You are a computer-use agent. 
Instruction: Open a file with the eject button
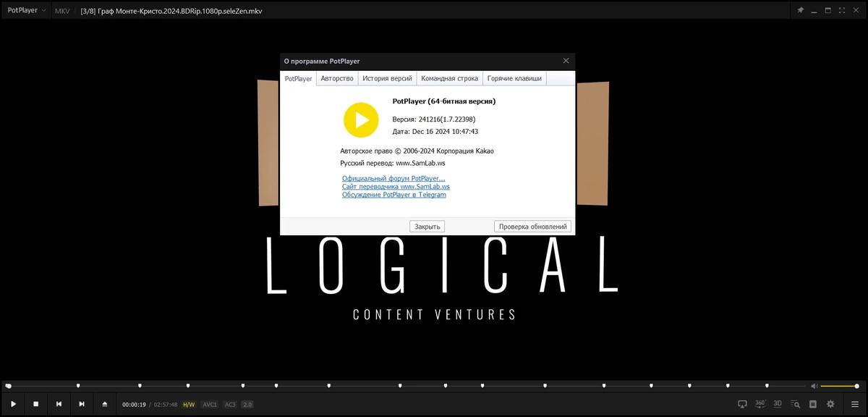click(x=105, y=404)
